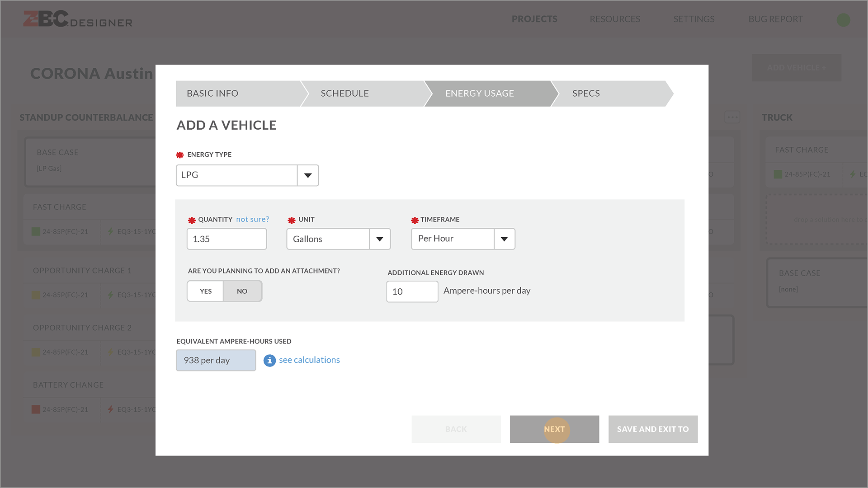Click the green user status circle
This screenshot has width=868, height=488.
(843, 19)
